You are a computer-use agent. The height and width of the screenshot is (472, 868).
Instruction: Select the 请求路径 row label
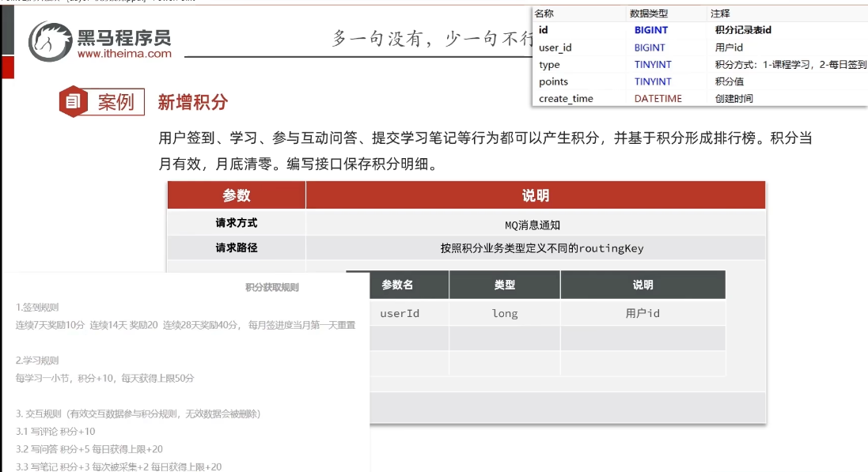click(237, 247)
